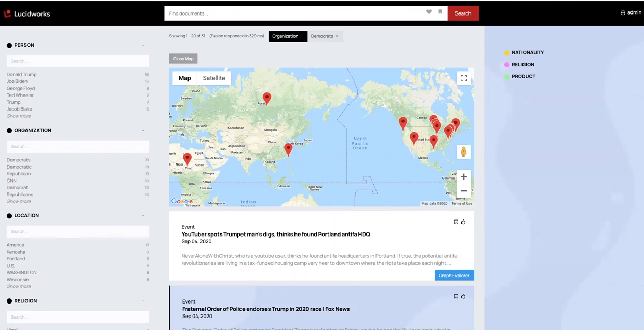Like the Fraternal Order of Police event
Screen dimensions: 644x330
pyautogui.click(x=463, y=296)
